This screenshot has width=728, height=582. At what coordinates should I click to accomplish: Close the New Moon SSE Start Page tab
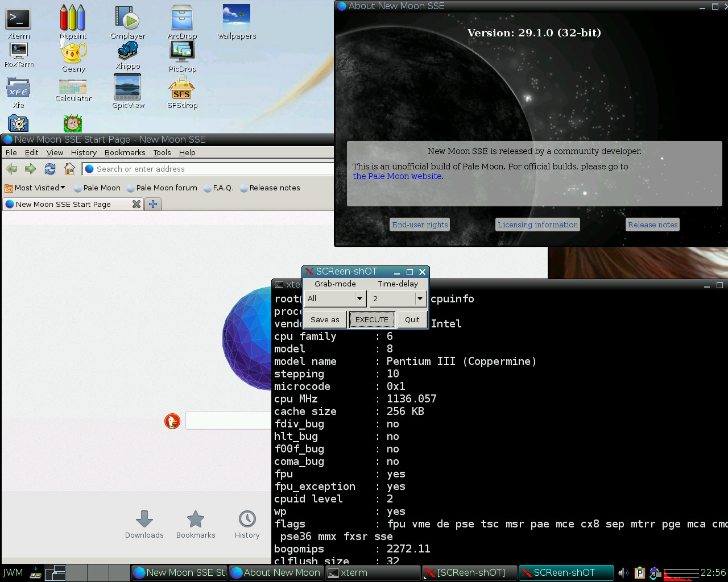tap(136, 204)
